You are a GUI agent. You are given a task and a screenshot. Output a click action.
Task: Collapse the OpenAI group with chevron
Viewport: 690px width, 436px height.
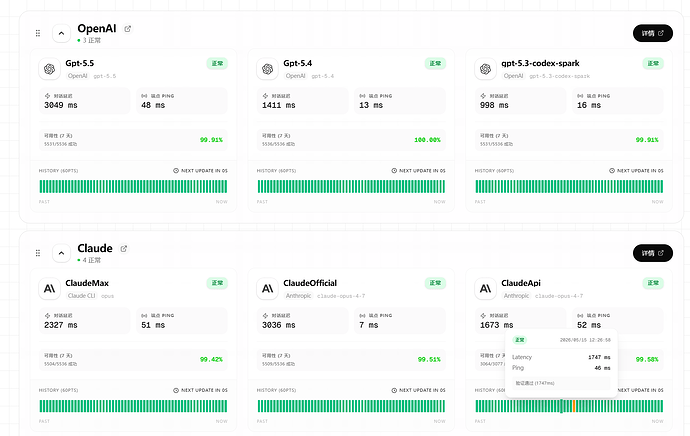(x=61, y=33)
